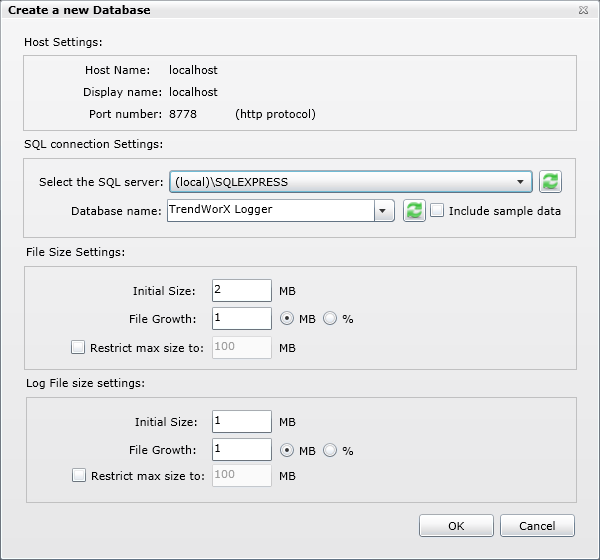This screenshot has height=560, width=600.
Task: Click the log Initial Size input field
Action: pos(241,422)
